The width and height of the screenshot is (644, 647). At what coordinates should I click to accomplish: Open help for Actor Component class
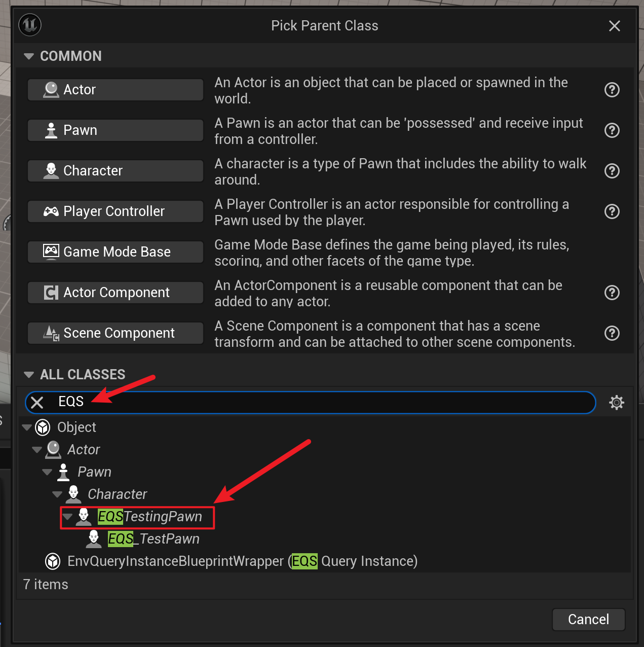click(x=612, y=293)
